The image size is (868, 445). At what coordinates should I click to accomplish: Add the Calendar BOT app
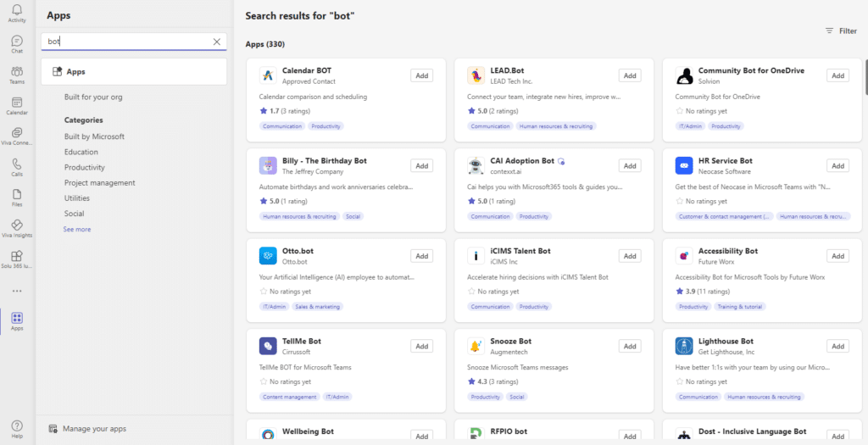coord(421,75)
